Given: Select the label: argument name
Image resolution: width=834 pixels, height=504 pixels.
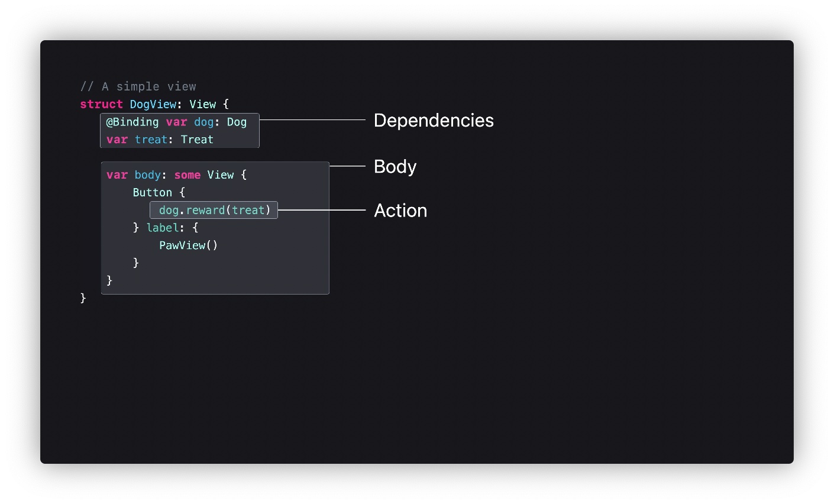Looking at the screenshot, I should [163, 228].
